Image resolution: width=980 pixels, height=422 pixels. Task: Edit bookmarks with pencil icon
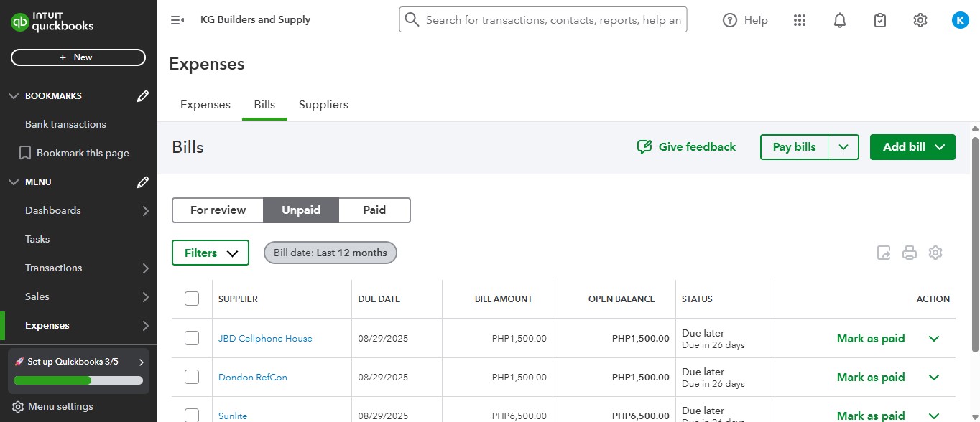(x=143, y=96)
